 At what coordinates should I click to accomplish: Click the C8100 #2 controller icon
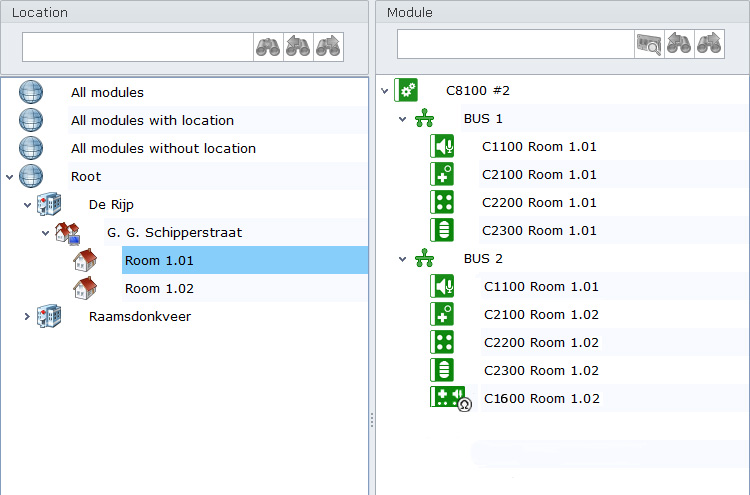pos(406,91)
